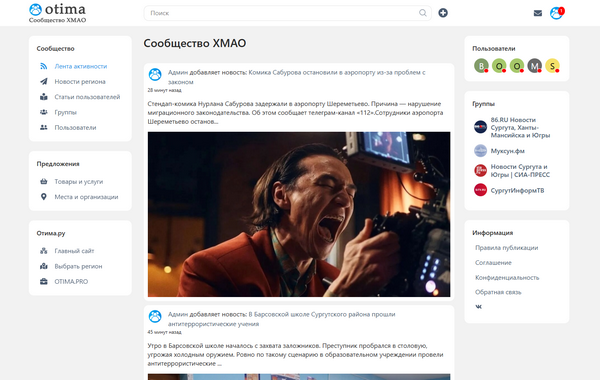Open VK social link icon
The height and width of the screenshot is (380, 600).
tap(478, 307)
